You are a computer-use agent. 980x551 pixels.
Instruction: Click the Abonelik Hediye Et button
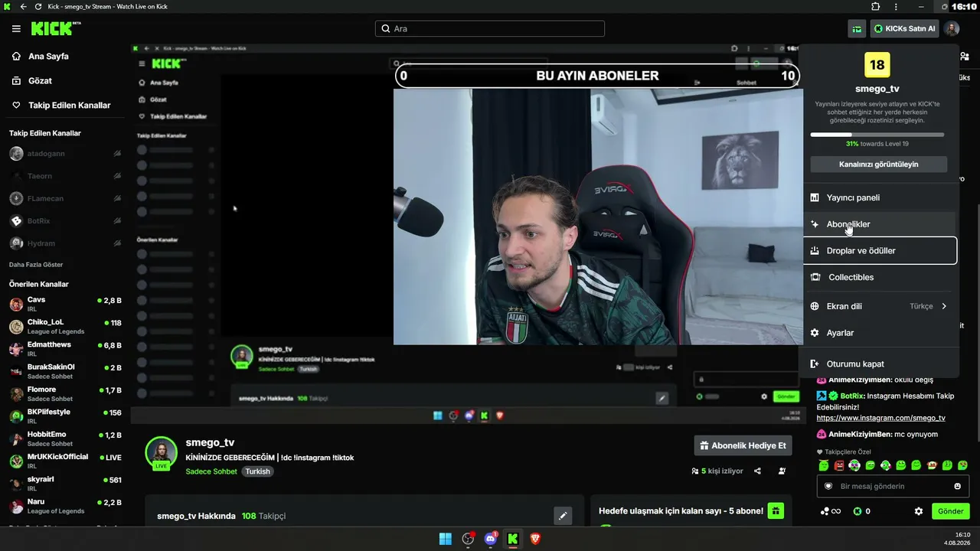coord(743,445)
